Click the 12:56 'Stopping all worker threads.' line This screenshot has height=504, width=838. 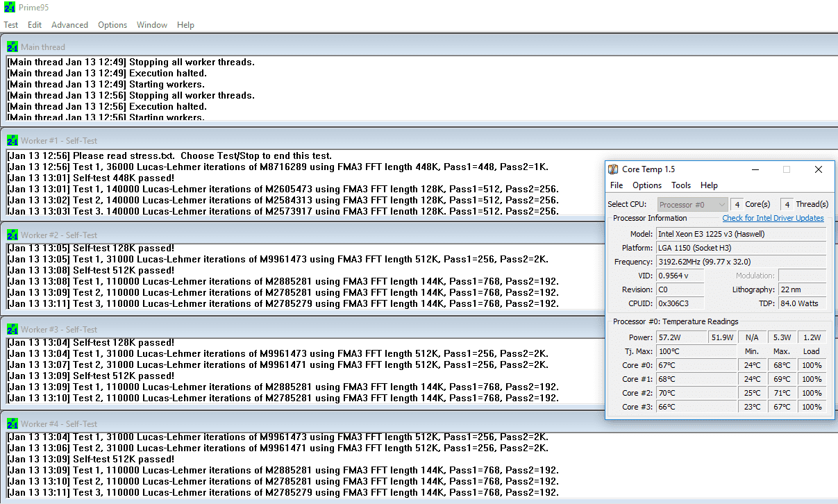tap(131, 95)
